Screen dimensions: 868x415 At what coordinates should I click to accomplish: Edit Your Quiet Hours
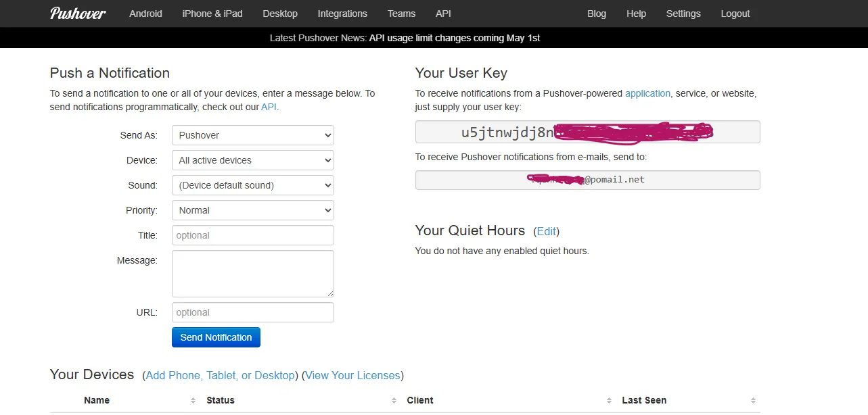547,231
